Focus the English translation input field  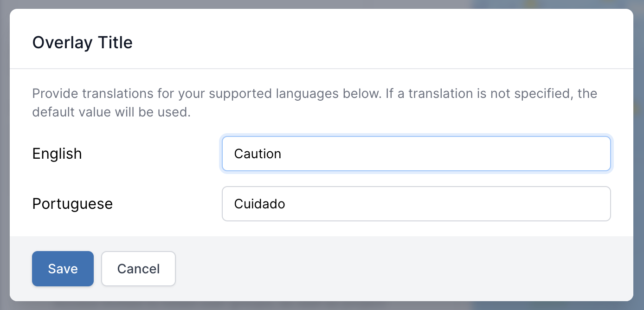pyautogui.click(x=416, y=154)
